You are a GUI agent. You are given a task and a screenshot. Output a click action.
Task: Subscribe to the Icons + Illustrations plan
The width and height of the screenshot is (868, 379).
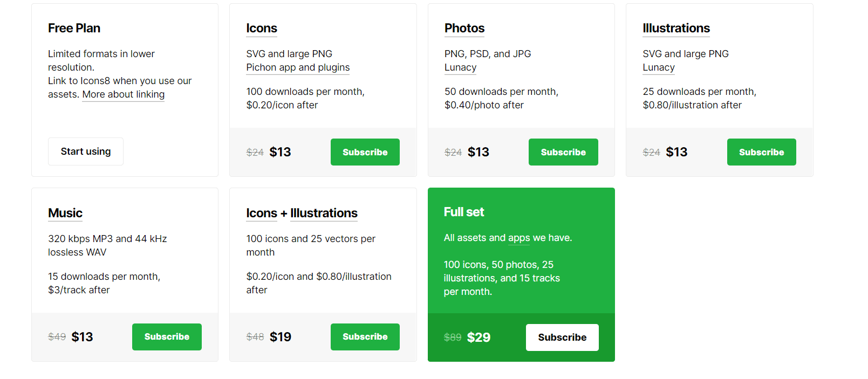[365, 336]
